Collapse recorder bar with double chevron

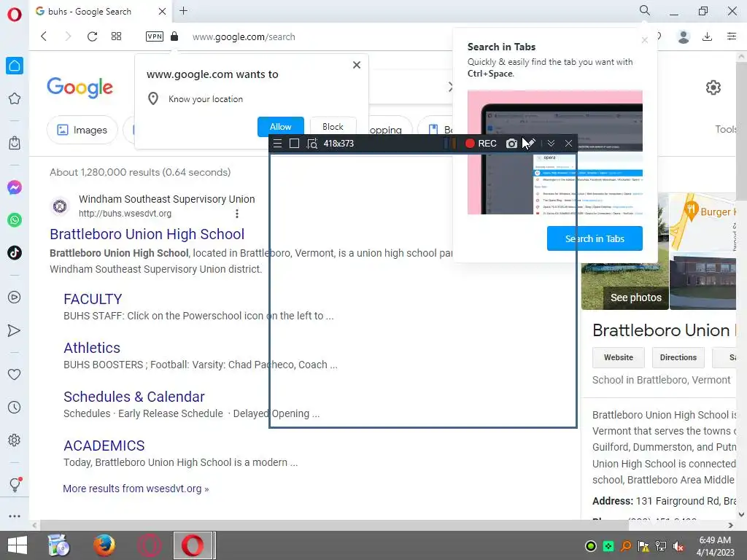[551, 144]
